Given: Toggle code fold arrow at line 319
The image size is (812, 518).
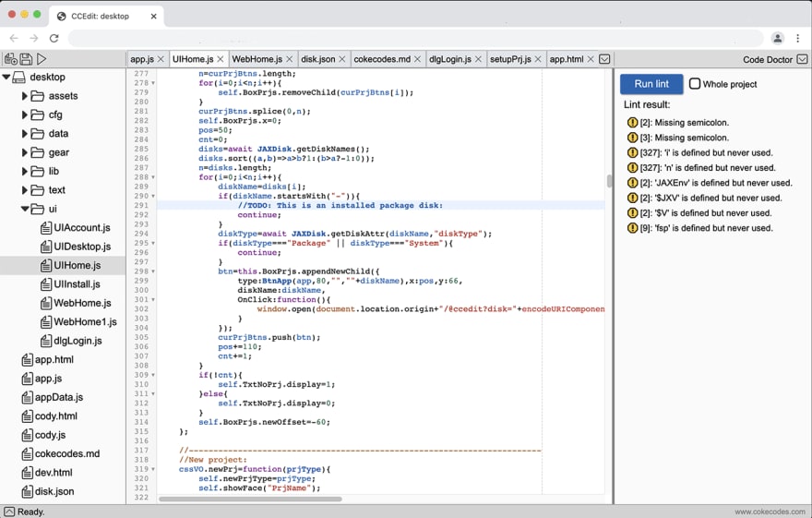Looking at the screenshot, I should point(153,469).
